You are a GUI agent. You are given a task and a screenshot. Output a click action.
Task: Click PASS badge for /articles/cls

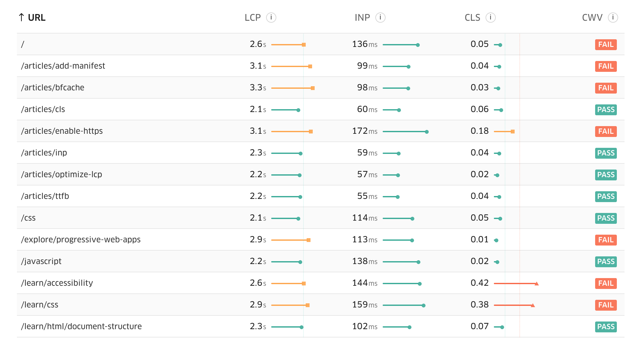pyautogui.click(x=606, y=110)
